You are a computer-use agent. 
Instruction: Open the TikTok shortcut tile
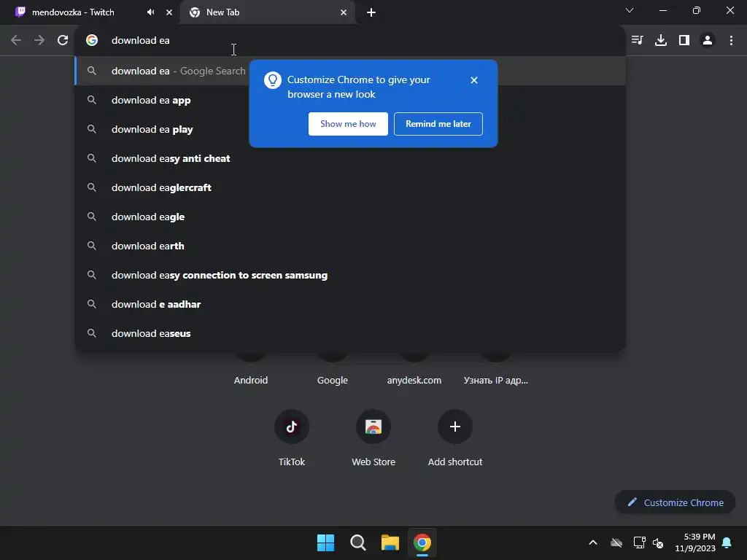[x=292, y=438]
